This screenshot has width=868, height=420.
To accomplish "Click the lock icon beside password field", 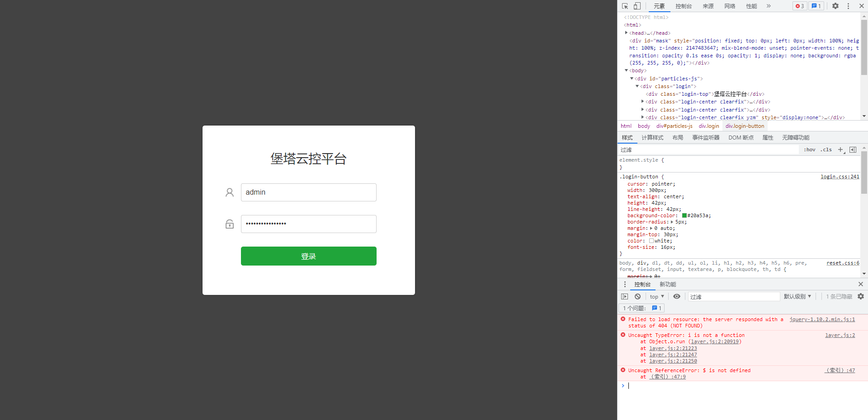I will tap(230, 224).
